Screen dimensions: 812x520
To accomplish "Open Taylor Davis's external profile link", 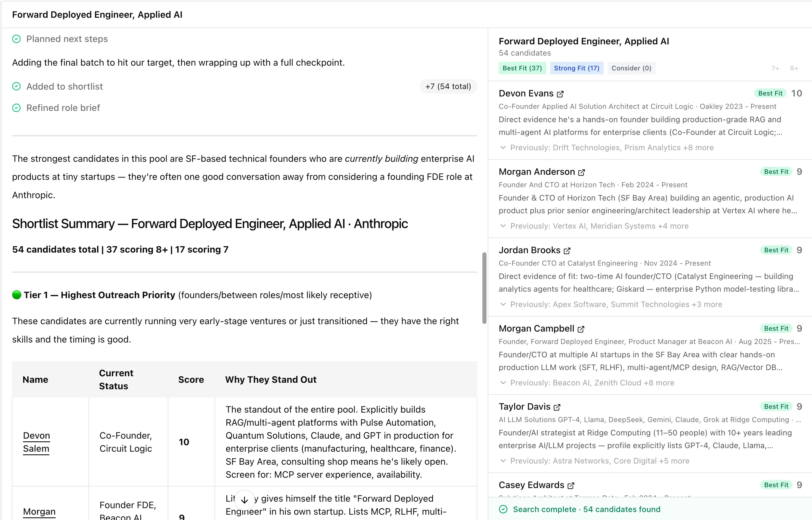I will [557, 407].
